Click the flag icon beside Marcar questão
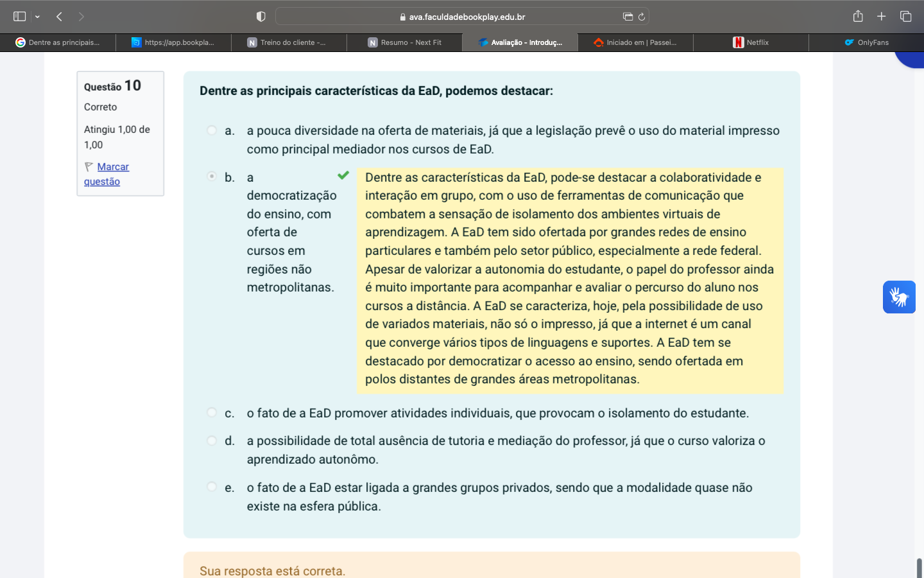 point(89,167)
